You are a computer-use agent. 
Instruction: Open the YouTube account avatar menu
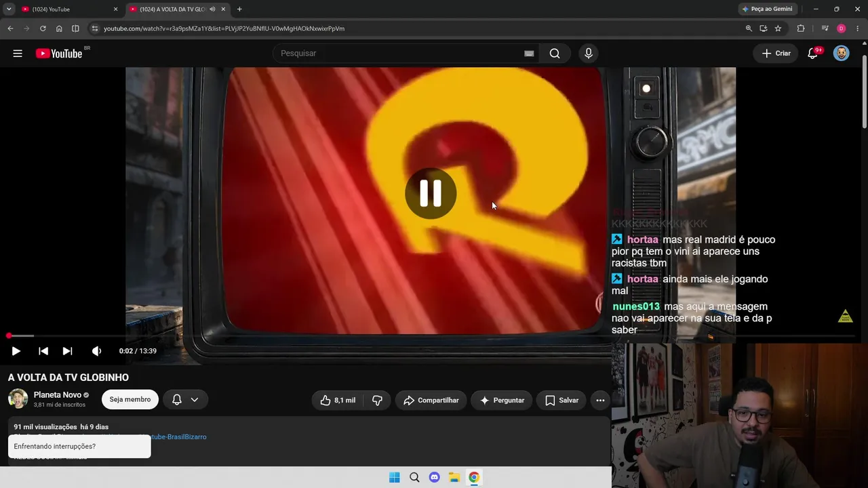pyautogui.click(x=841, y=54)
